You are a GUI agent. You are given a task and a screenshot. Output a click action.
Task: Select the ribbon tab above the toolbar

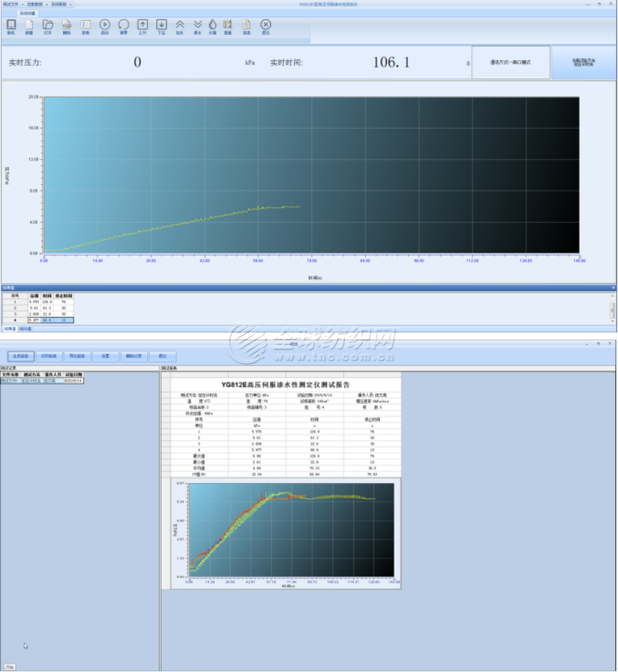(x=28, y=13)
